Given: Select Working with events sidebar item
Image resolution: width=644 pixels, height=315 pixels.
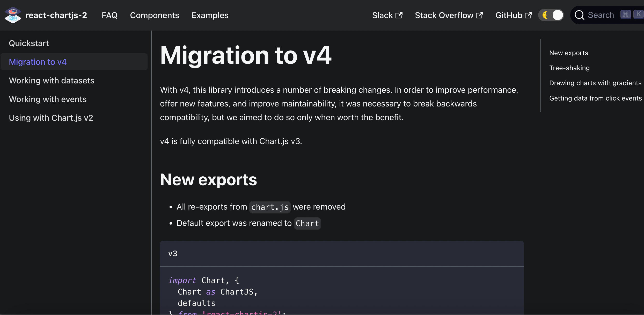Looking at the screenshot, I should 48,99.
